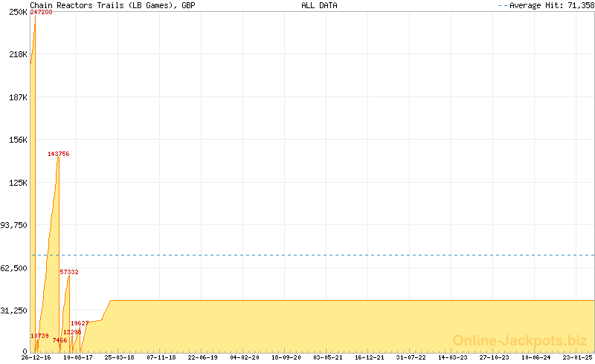This screenshot has height=364, width=595.
Task: Click the 19627 data label
Action: tap(80, 323)
